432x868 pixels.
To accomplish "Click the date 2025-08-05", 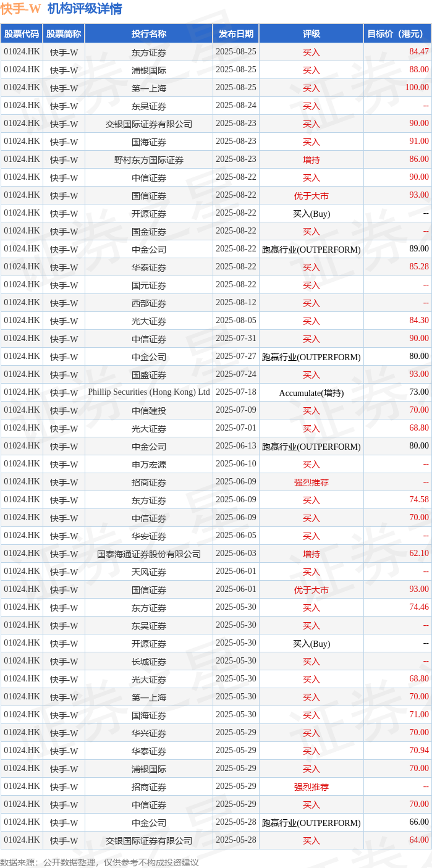I will point(235,321).
